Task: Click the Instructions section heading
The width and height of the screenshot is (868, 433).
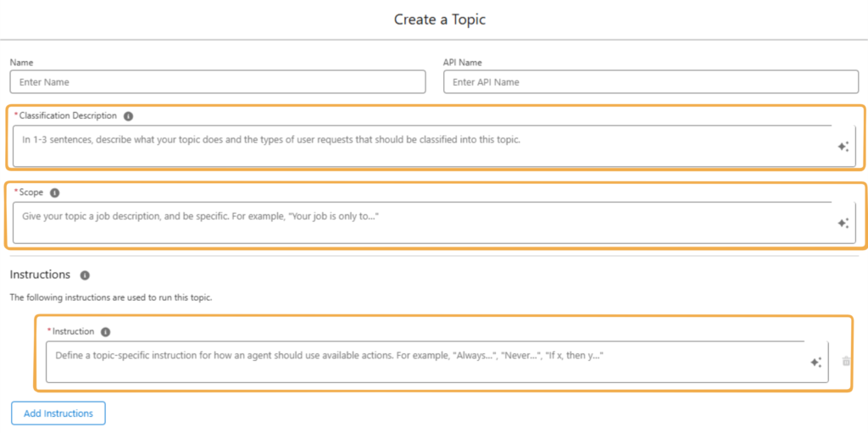Action: pyautogui.click(x=40, y=275)
